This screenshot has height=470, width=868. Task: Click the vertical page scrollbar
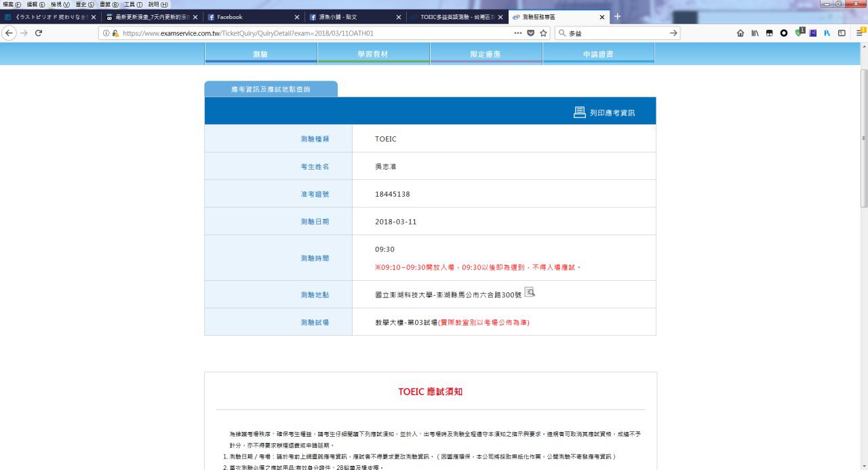point(863,136)
